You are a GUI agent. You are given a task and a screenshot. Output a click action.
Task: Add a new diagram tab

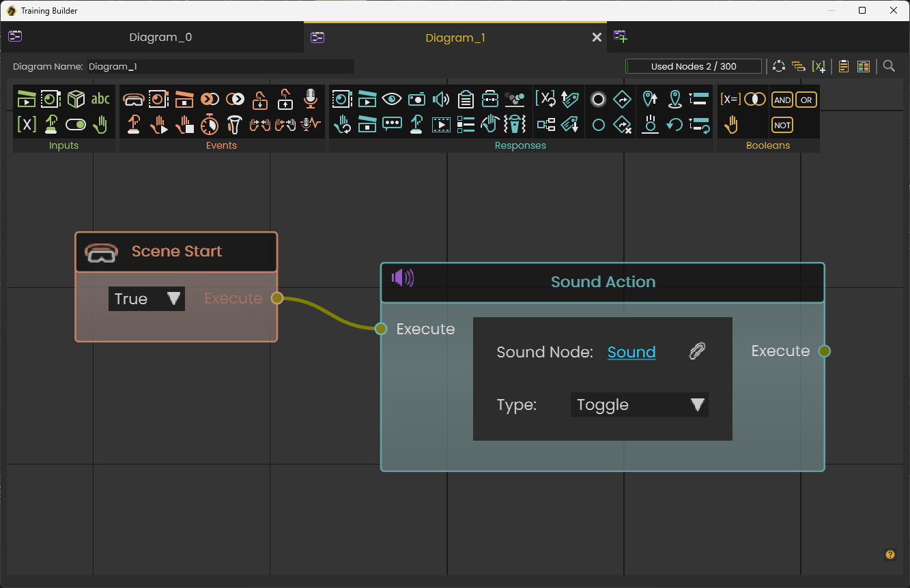coord(620,36)
